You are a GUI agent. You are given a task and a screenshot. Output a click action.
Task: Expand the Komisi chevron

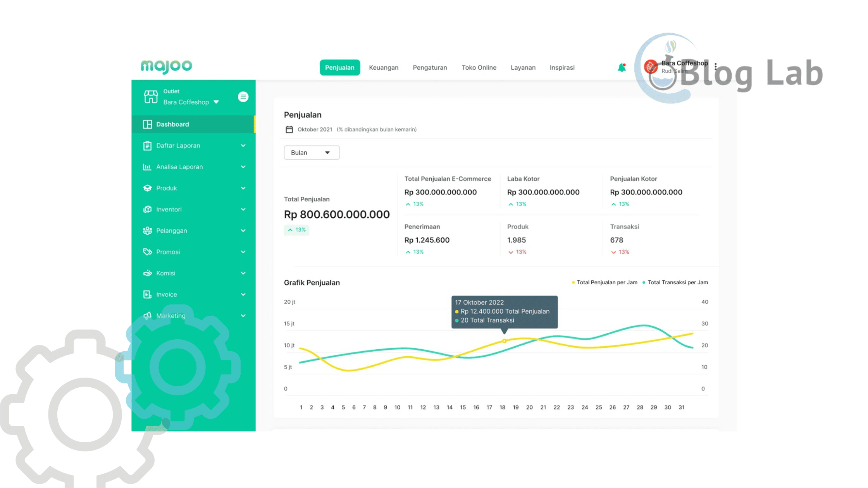tap(243, 273)
